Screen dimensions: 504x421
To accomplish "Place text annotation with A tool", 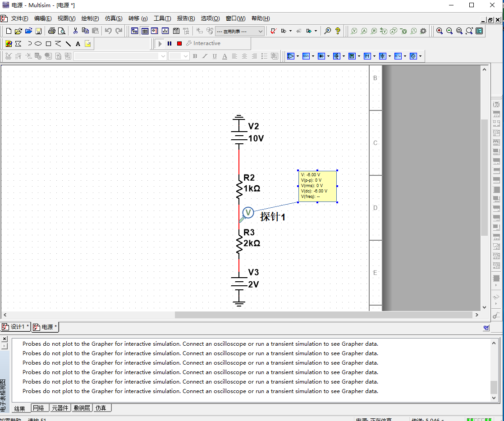I will click(78, 44).
